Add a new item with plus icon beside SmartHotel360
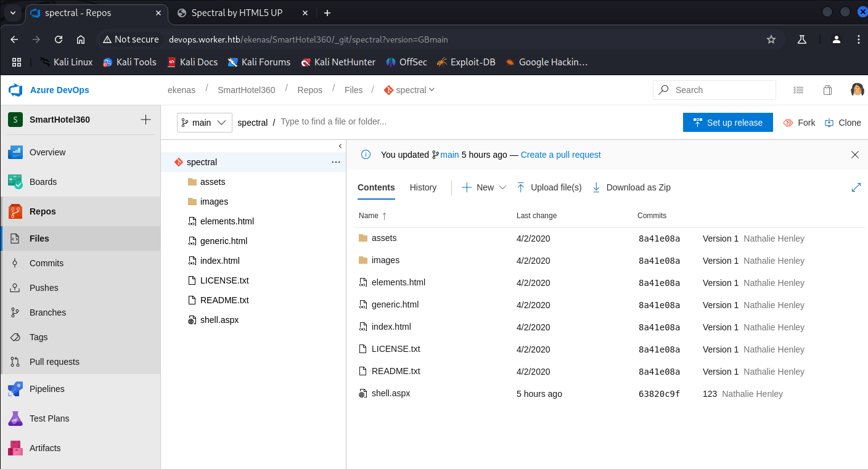868x469 pixels. click(145, 120)
